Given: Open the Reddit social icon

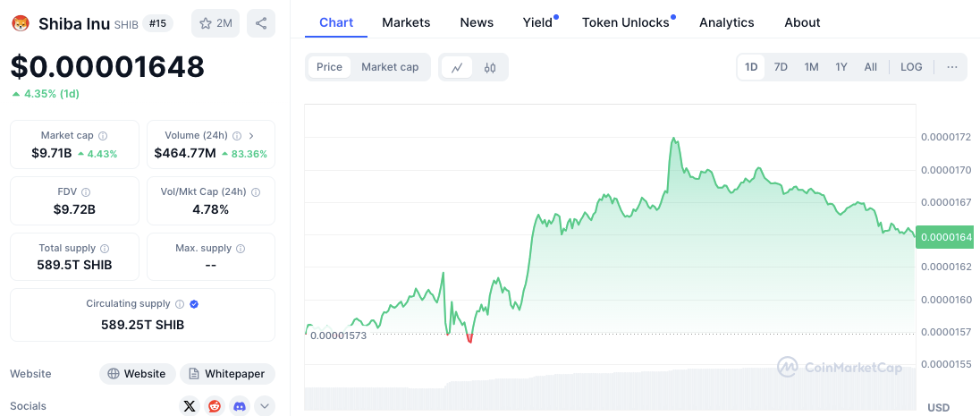Looking at the screenshot, I should tap(215, 406).
